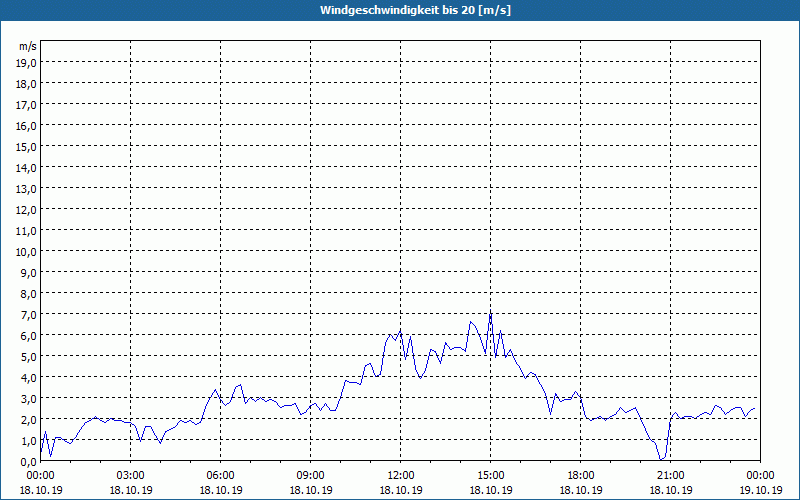Select the 13,0 y-axis label
Image resolution: width=800 pixels, height=500 pixels.
pos(28,189)
